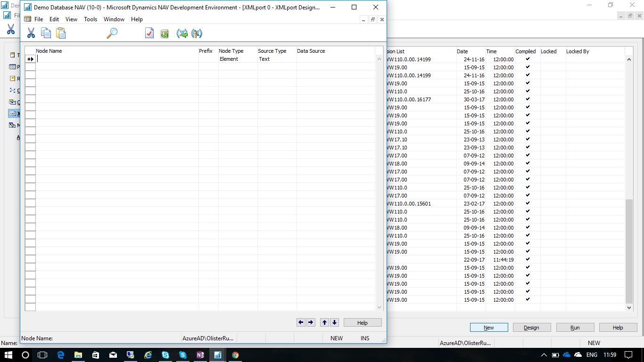Open Task View on the taskbar

(x=42, y=355)
